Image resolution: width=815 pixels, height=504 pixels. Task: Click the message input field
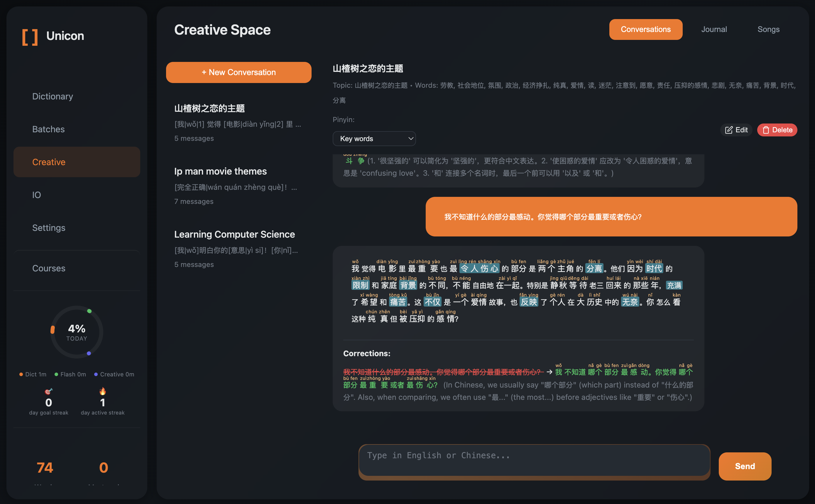(534, 460)
